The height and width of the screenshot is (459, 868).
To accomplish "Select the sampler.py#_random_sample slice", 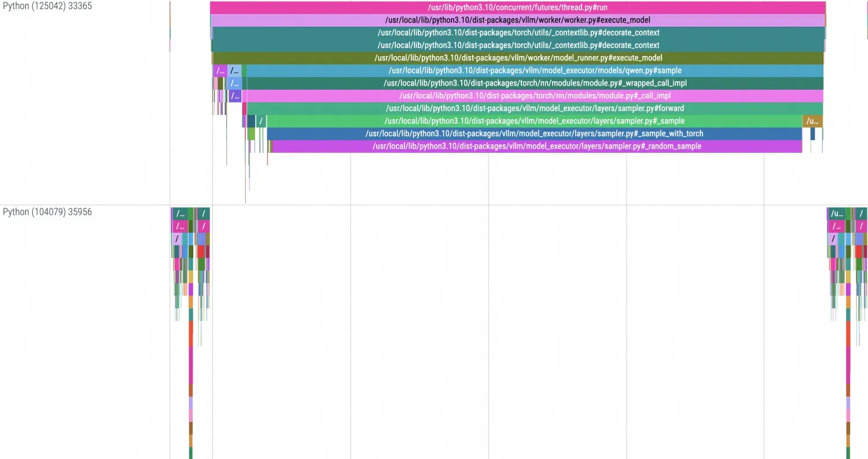I will coord(537,146).
